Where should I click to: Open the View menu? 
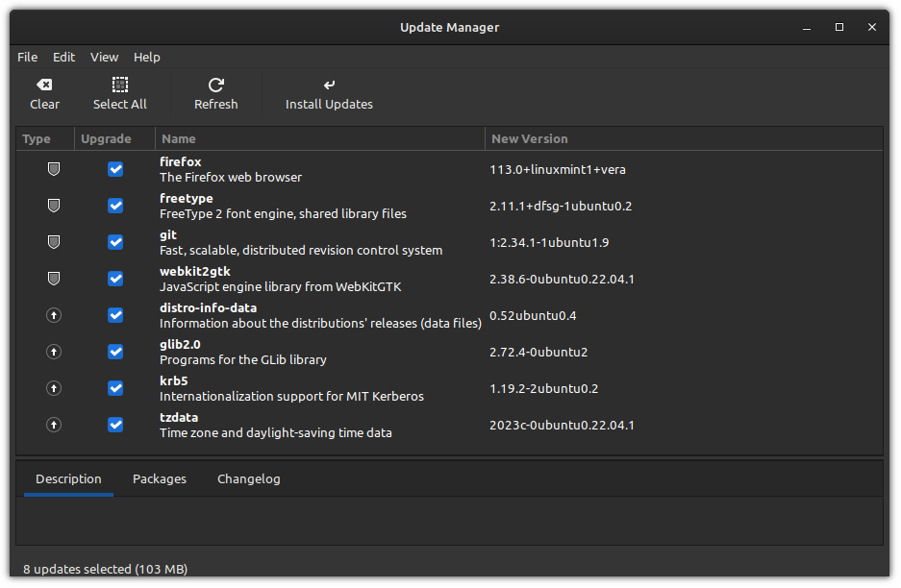pyautogui.click(x=104, y=58)
